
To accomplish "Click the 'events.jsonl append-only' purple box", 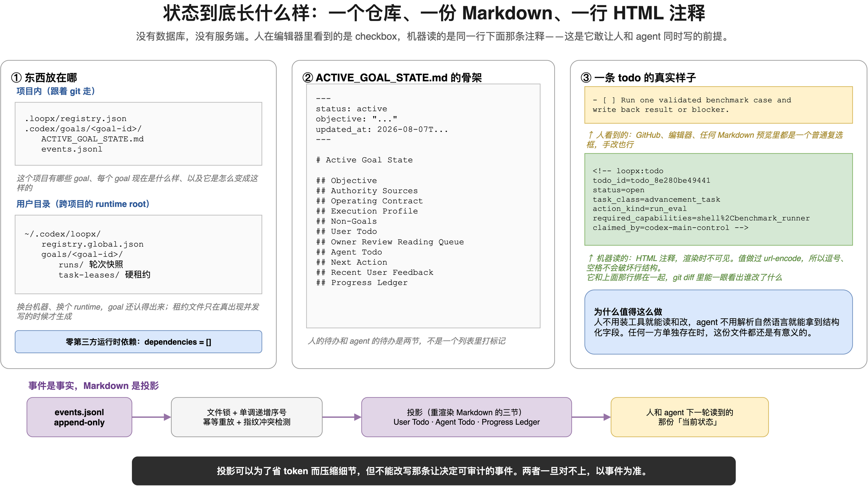I will 79,417.
